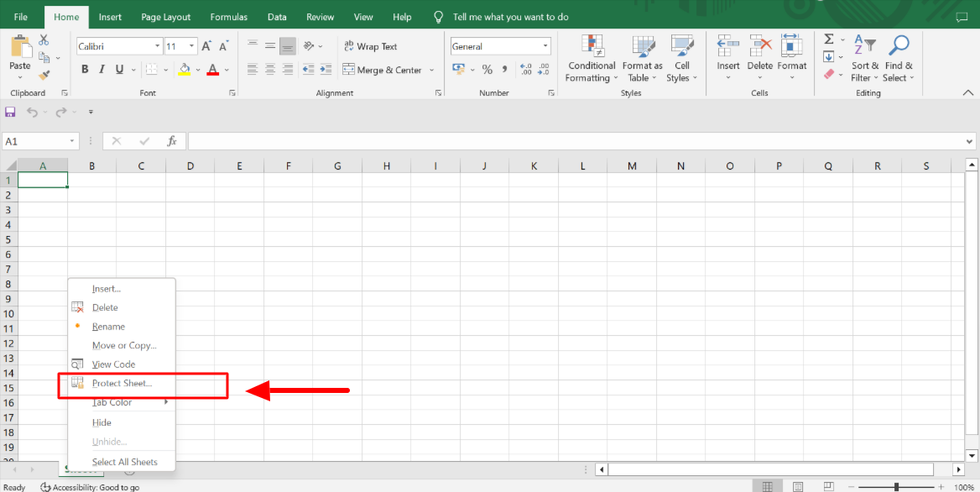Open the Name Box dropdown arrow
Viewport: 980px width, 492px height.
pyautogui.click(x=74, y=141)
